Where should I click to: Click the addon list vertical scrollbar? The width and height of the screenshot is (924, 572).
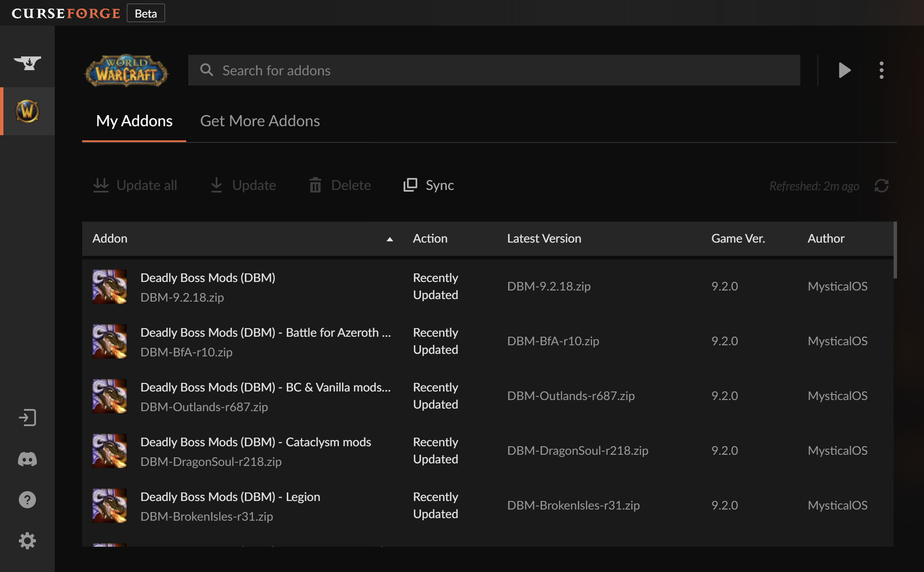[x=895, y=250]
